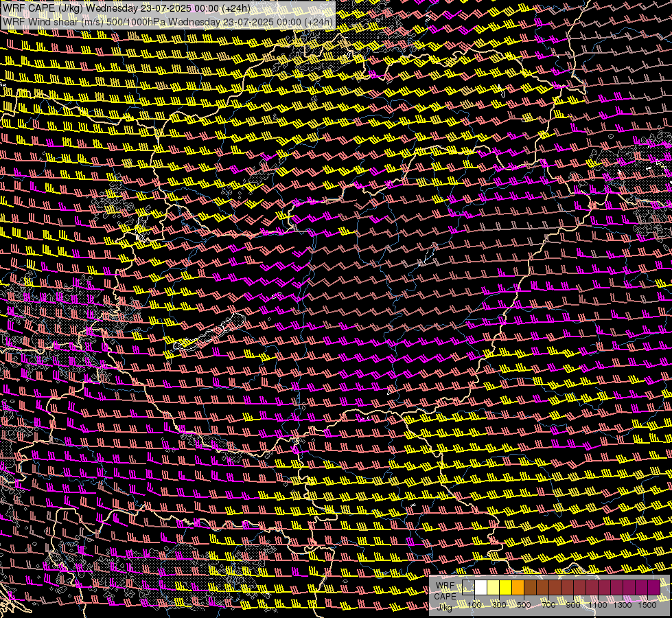This screenshot has height=618, width=672.
Task: Click the legend label "100"
Action: click(474, 605)
